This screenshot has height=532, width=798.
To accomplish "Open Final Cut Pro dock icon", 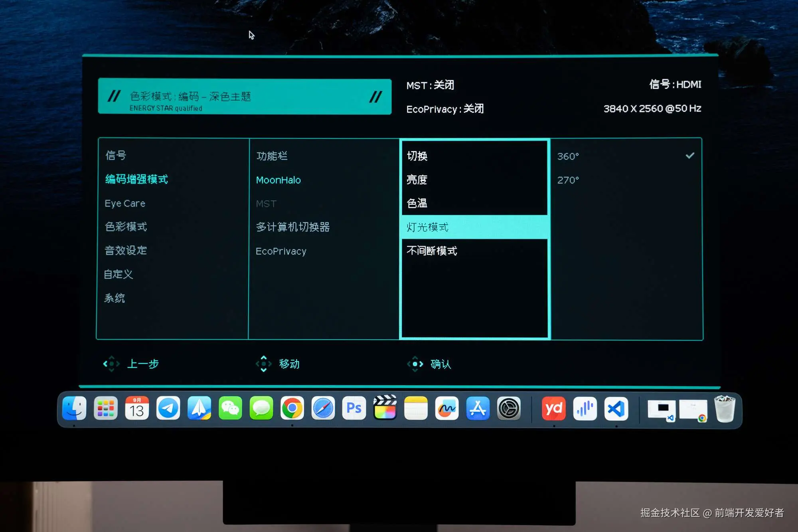I will click(x=385, y=408).
